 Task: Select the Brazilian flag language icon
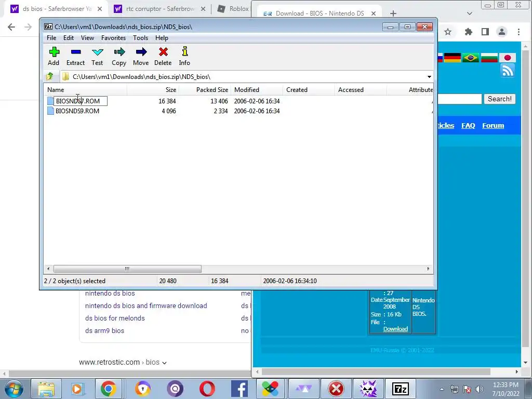tap(471, 58)
